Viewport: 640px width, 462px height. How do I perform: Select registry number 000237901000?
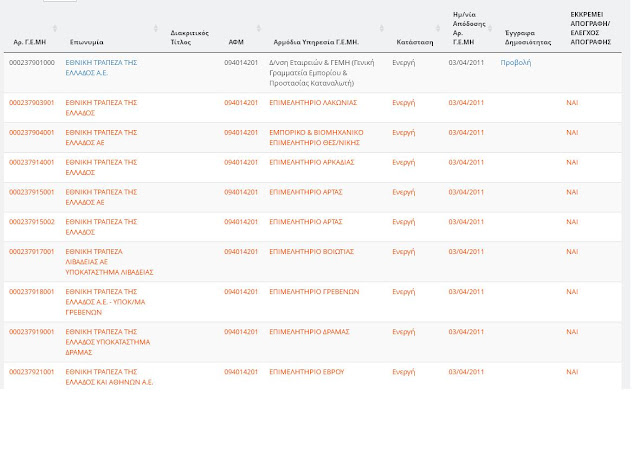[x=32, y=62]
